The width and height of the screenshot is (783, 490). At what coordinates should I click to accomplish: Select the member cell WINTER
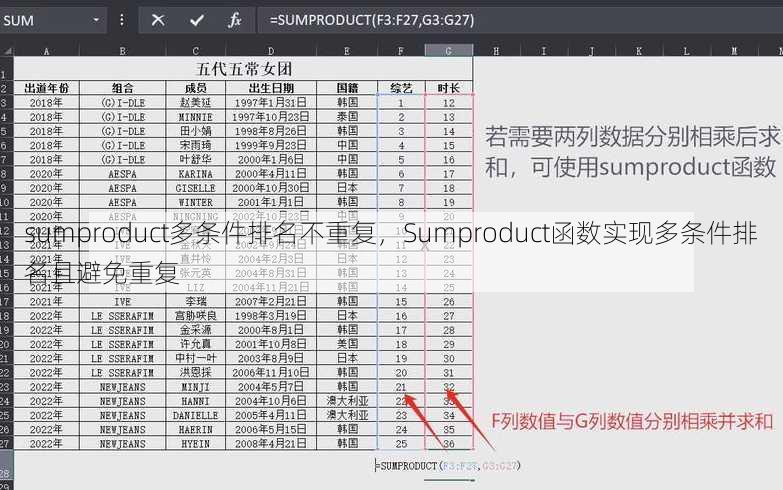click(195, 202)
